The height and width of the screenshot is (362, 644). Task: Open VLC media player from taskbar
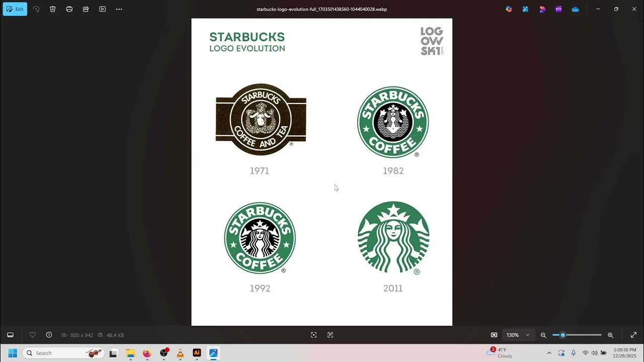tap(180, 353)
